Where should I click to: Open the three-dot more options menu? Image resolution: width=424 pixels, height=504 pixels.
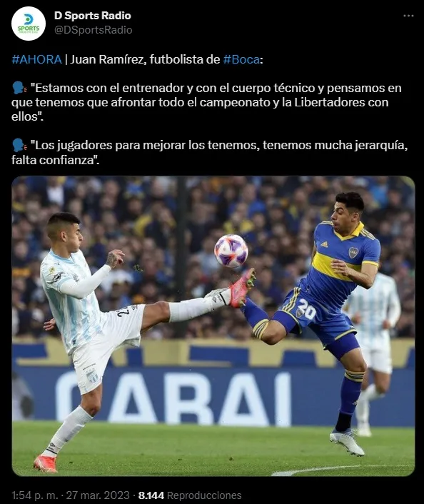[x=408, y=16]
